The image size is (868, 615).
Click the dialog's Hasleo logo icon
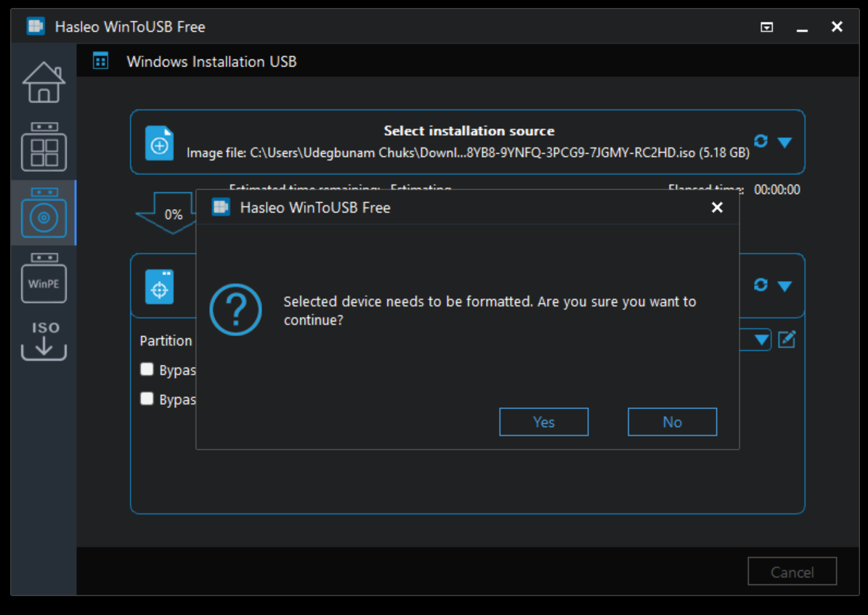[222, 208]
